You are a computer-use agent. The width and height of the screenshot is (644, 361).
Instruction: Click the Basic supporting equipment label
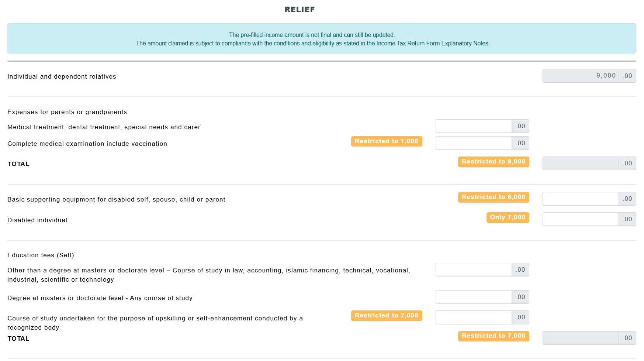pyautogui.click(x=116, y=200)
